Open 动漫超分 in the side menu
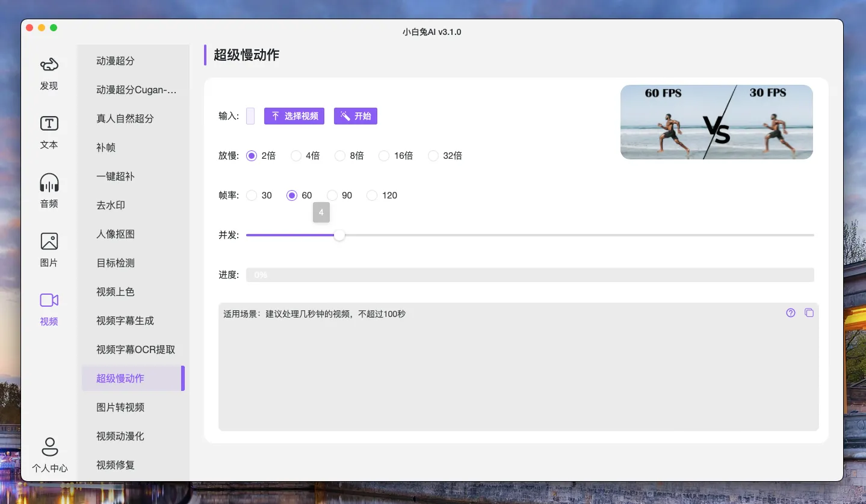This screenshot has width=866, height=504. click(x=133, y=61)
